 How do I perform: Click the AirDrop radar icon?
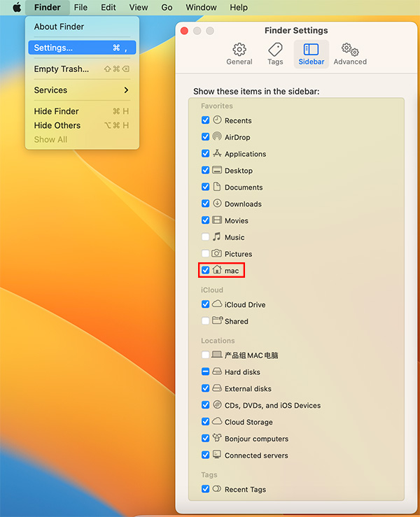tap(217, 136)
